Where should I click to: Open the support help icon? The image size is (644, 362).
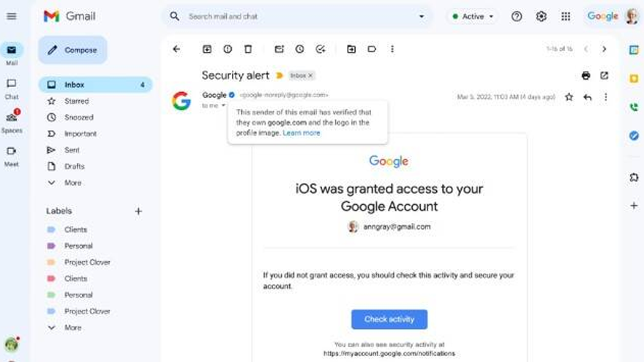517,16
